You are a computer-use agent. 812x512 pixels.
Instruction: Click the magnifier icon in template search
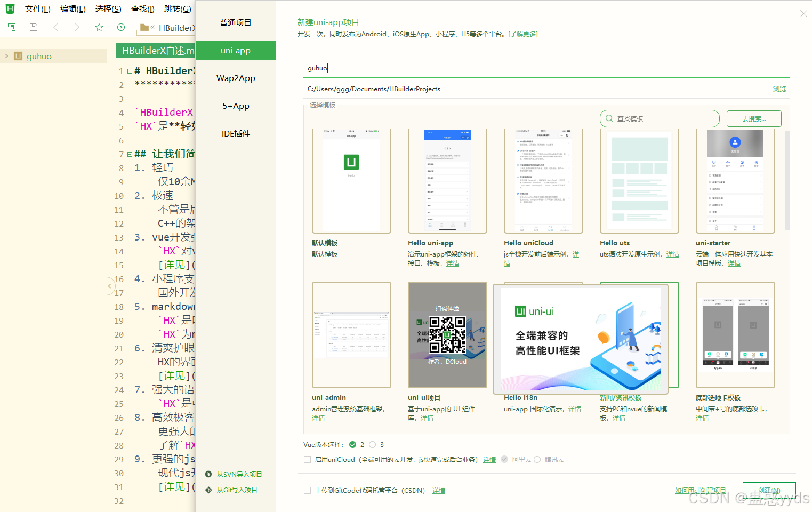click(609, 118)
